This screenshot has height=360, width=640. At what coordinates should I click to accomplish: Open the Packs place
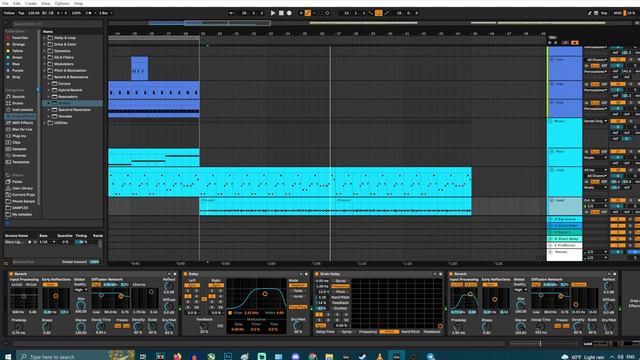pyautogui.click(x=17, y=182)
